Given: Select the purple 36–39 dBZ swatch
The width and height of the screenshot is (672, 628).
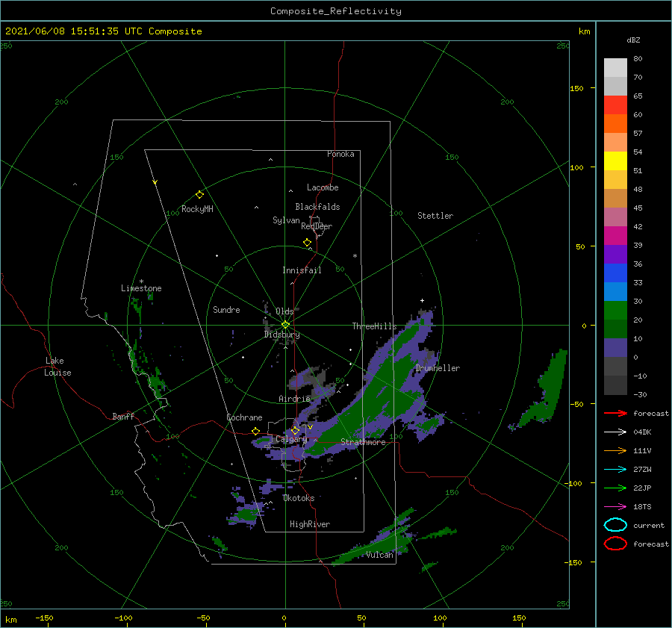Looking at the screenshot, I should tap(615, 254).
